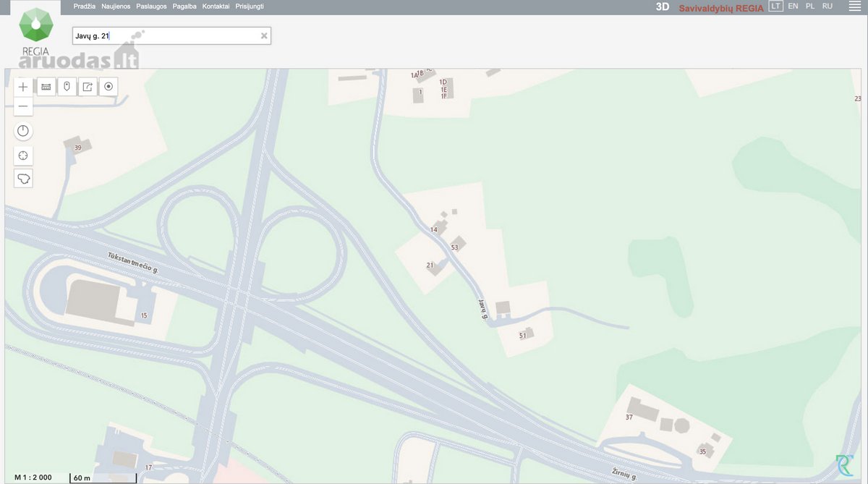Viewport: 868px width, 484px height.
Task: Open the Paslaugos menu item
Action: coord(151,6)
